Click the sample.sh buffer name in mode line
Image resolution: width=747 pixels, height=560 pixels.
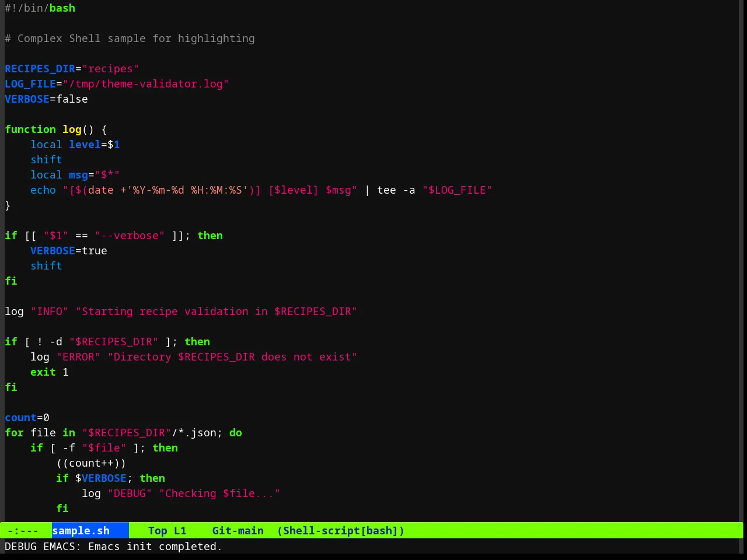tap(81, 531)
